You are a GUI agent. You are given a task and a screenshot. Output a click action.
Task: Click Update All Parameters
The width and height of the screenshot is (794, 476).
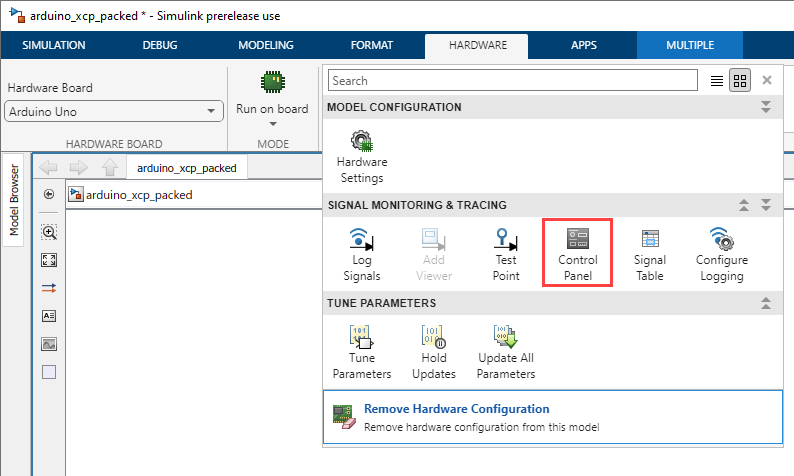[x=506, y=352]
